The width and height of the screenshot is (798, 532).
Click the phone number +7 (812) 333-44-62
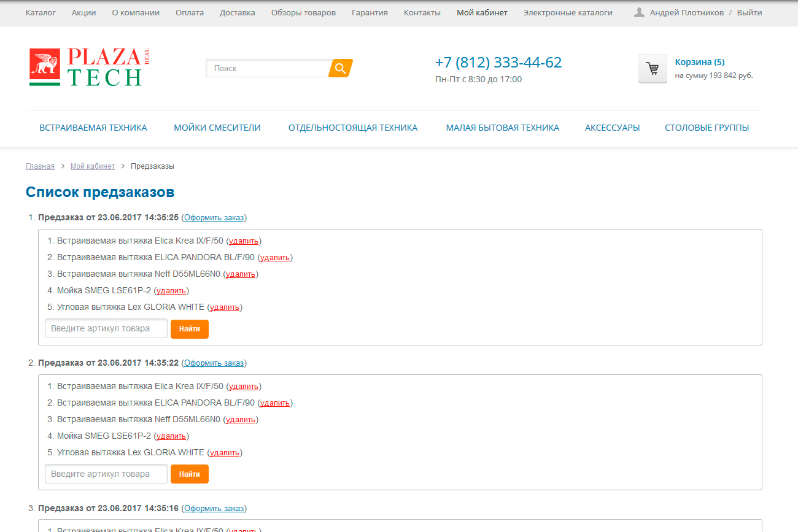498,62
